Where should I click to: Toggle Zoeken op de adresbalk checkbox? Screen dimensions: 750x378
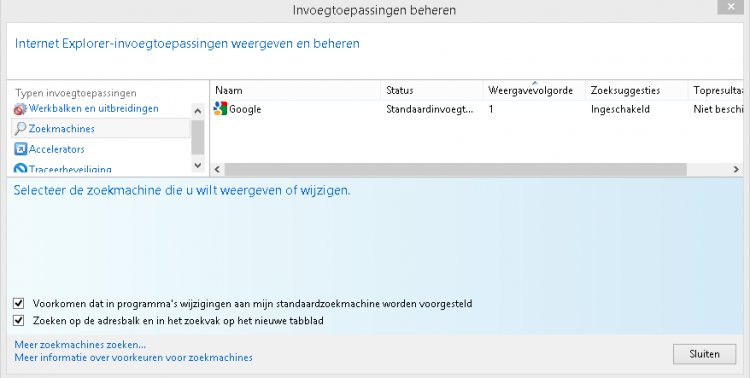[19, 320]
